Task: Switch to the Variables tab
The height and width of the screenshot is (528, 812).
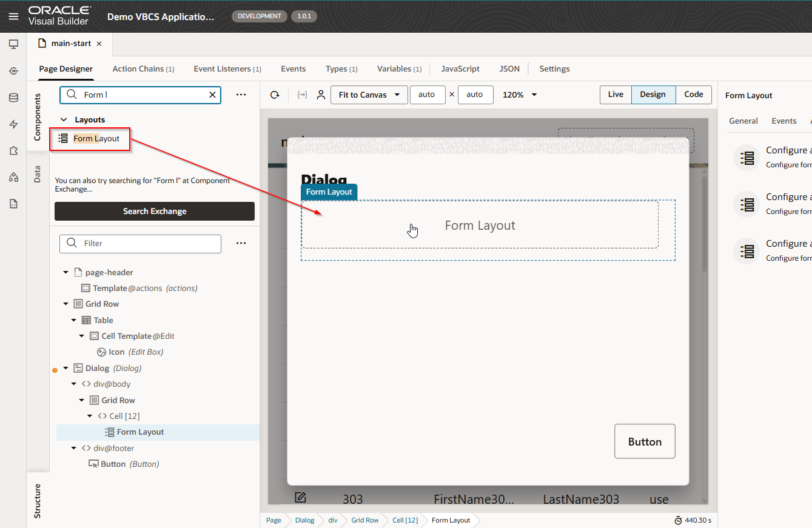Action: tap(398, 69)
